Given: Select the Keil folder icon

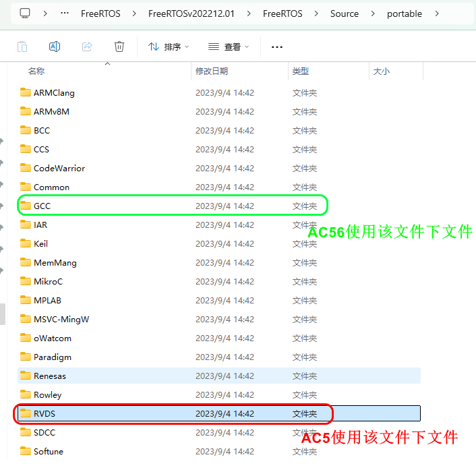Looking at the screenshot, I should click(x=26, y=243).
